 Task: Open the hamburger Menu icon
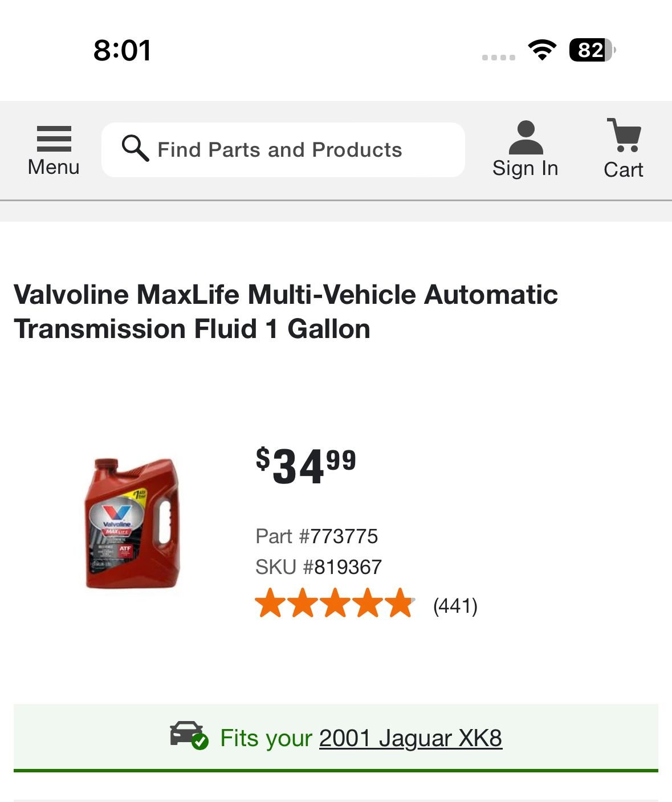pos(54,139)
